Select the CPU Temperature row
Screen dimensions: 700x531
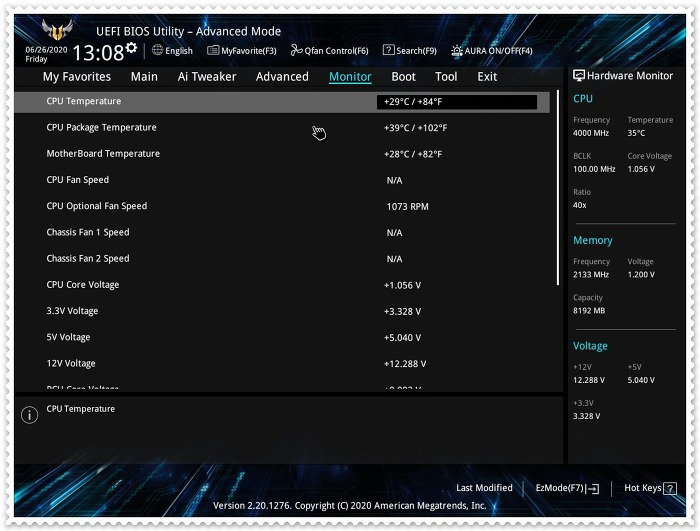[x=282, y=102]
